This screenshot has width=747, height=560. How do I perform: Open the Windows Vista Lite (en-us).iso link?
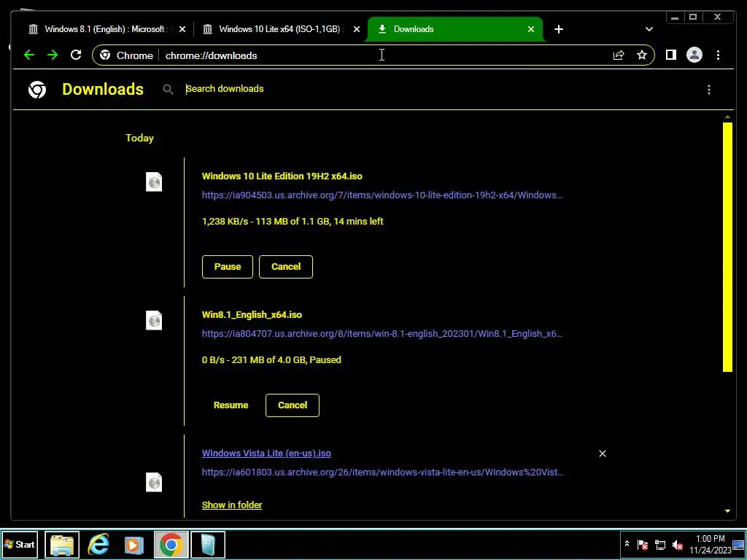(266, 454)
